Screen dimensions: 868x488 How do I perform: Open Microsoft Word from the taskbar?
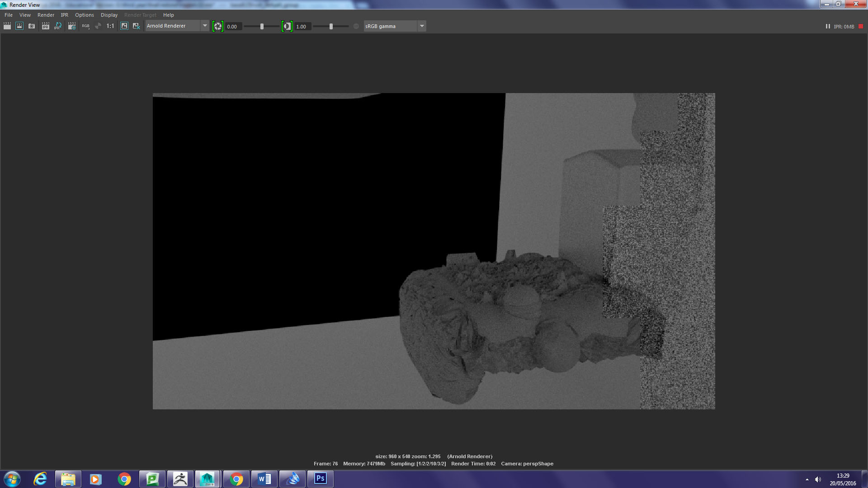(264, 479)
